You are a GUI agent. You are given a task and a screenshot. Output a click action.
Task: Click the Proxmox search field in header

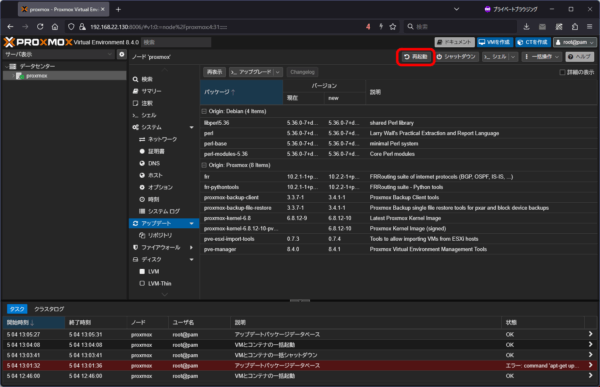(x=176, y=42)
